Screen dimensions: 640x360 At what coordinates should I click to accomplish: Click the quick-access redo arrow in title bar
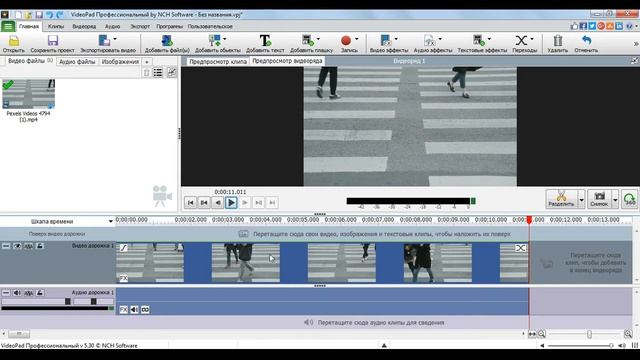pyautogui.click(x=60, y=15)
